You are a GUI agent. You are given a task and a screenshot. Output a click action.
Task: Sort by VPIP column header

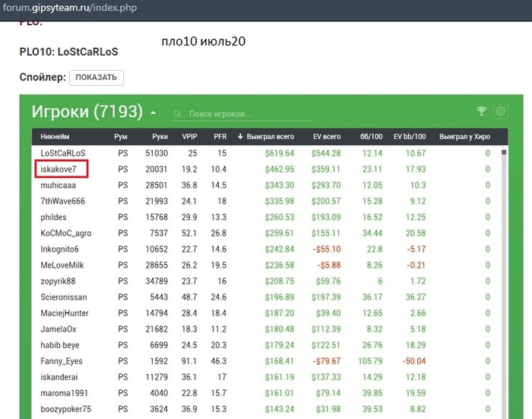189,136
